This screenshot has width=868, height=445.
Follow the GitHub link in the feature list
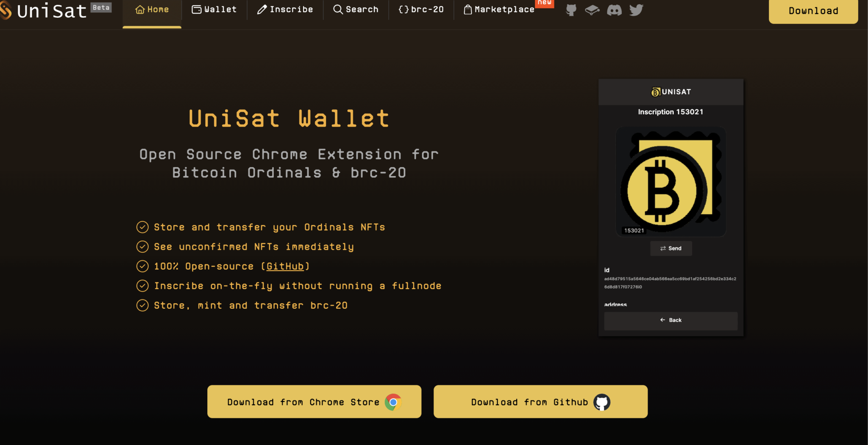[x=285, y=266]
